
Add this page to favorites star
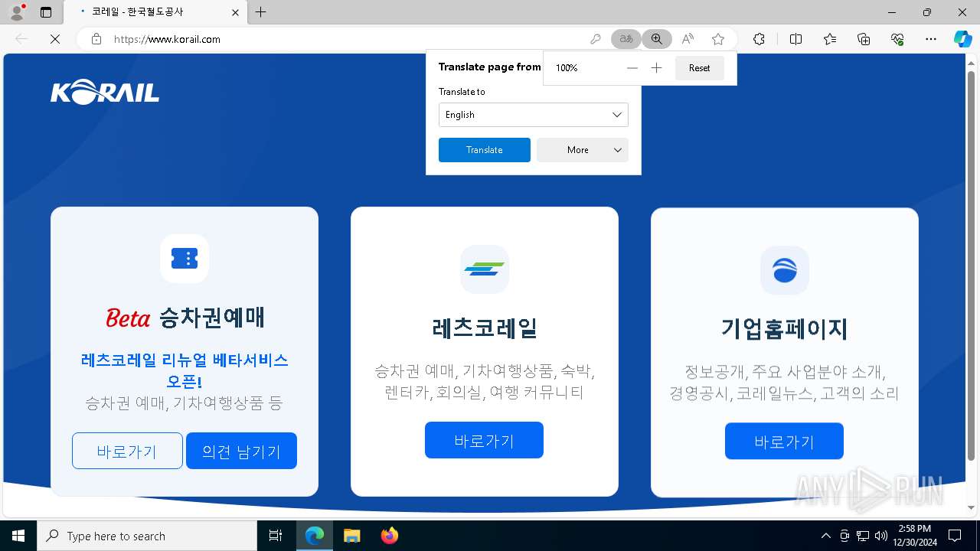pos(718,39)
